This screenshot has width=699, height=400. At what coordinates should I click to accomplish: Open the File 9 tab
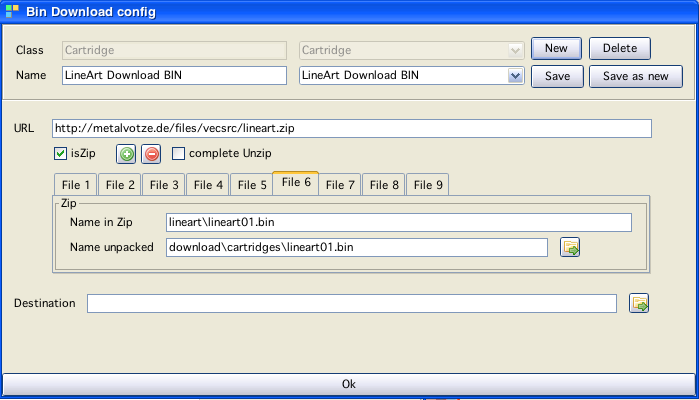point(429,185)
